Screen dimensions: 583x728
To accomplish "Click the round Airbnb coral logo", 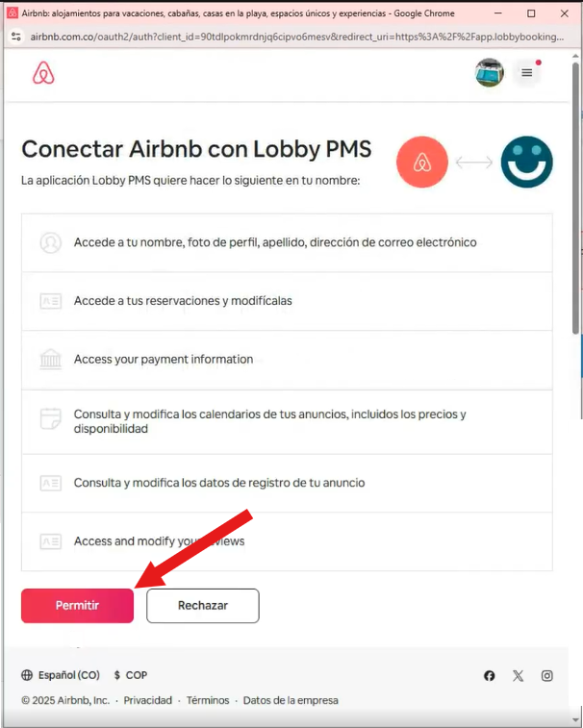I will click(422, 163).
